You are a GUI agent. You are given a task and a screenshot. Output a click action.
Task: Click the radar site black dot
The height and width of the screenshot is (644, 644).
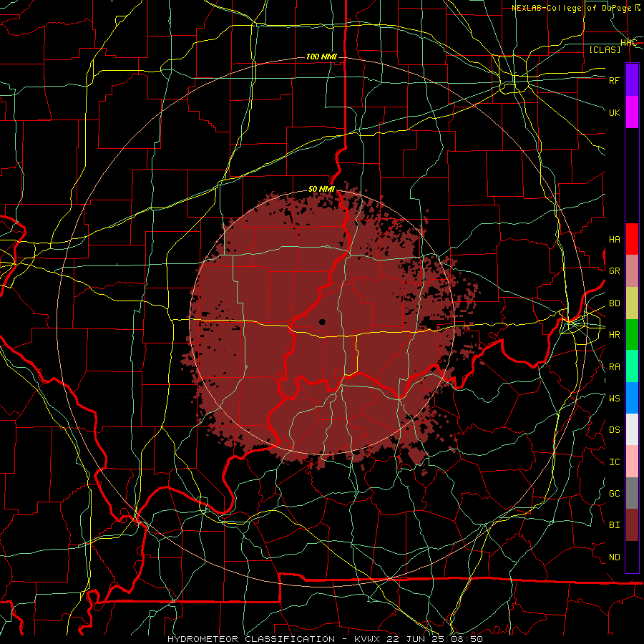click(x=322, y=322)
